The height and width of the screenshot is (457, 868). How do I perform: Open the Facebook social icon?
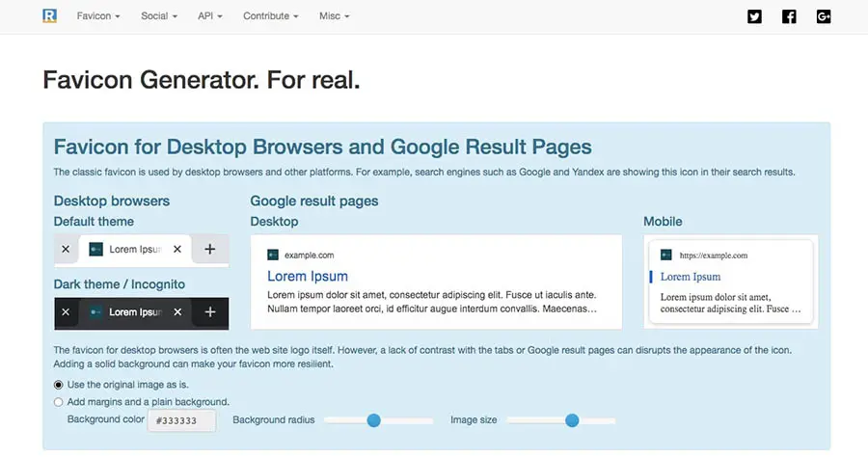pyautogui.click(x=789, y=16)
